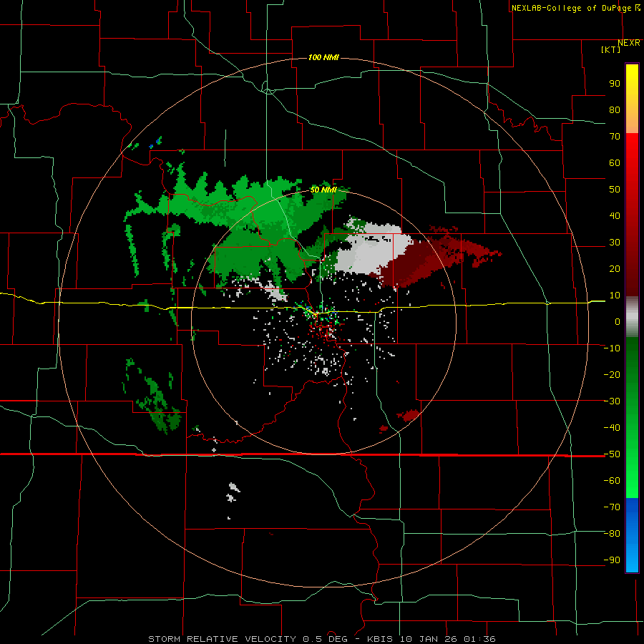Select the 0 value on velocity scale
Screen dimensions: 644x644
pyautogui.click(x=618, y=321)
